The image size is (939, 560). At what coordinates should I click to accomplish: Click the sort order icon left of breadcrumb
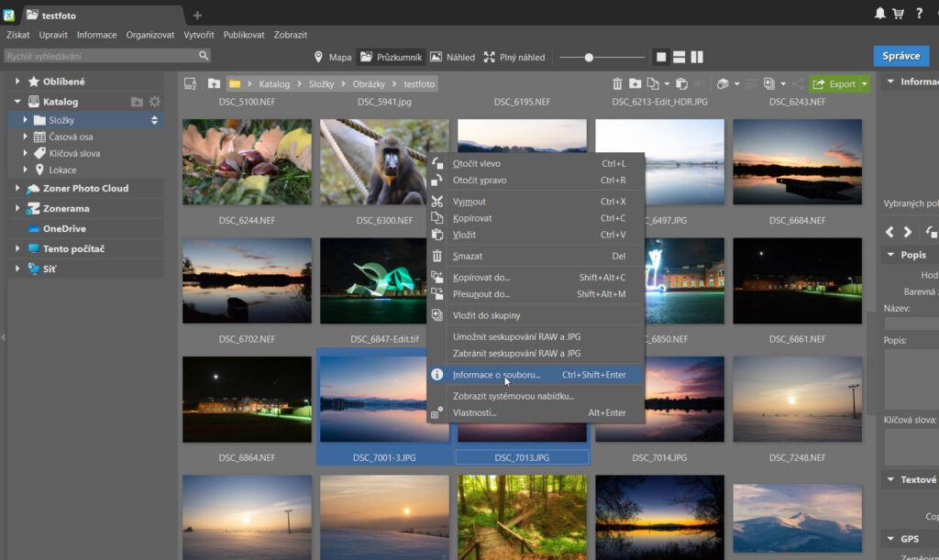tap(191, 83)
